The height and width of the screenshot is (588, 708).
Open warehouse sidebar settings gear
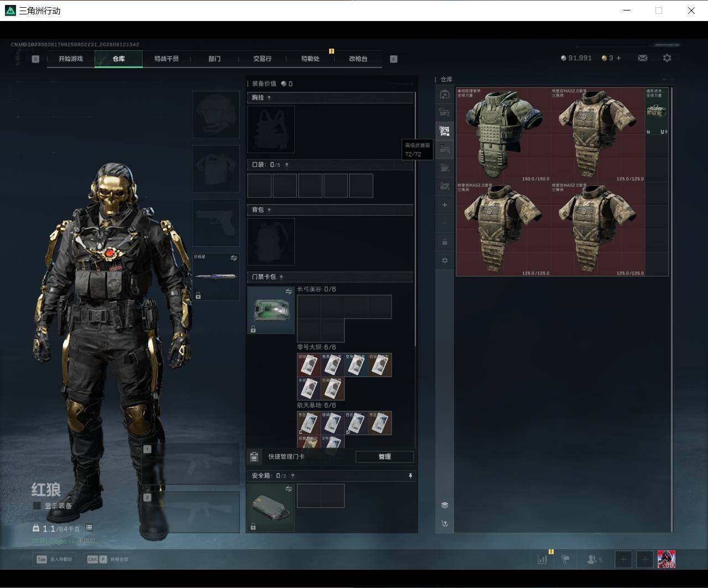pyautogui.click(x=445, y=261)
